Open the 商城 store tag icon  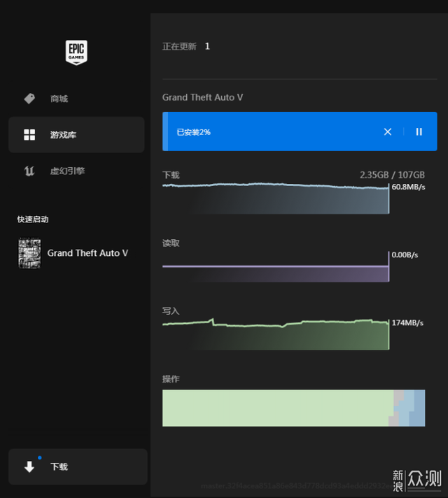point(29,99)
